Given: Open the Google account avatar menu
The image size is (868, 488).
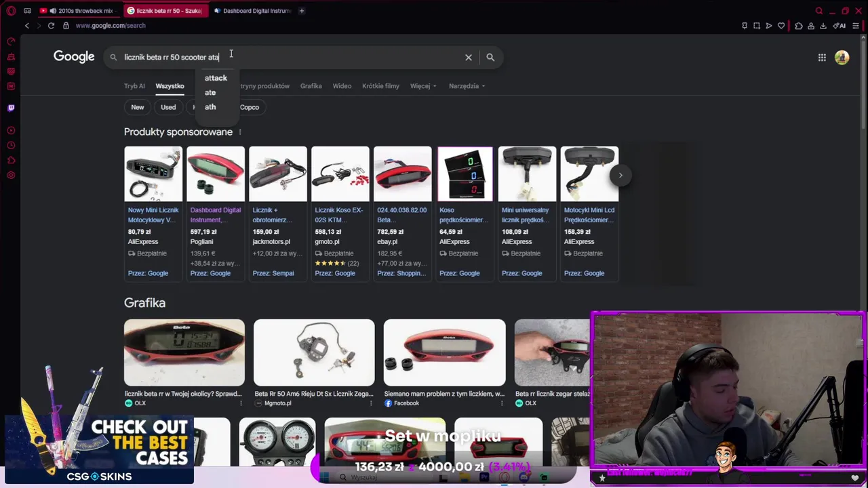Looking at the screenshot, I should coord(842,58).
